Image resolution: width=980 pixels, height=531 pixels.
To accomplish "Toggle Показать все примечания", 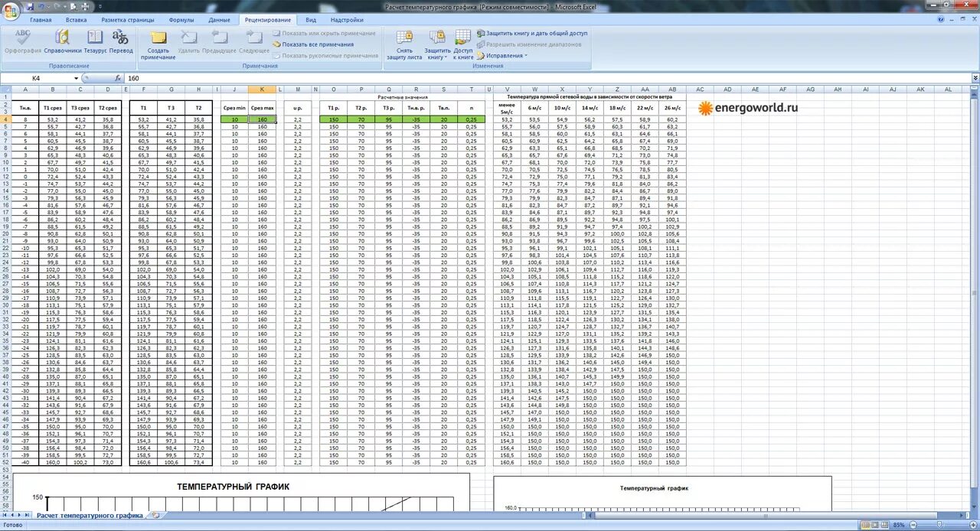I will [x=313, y=44].
